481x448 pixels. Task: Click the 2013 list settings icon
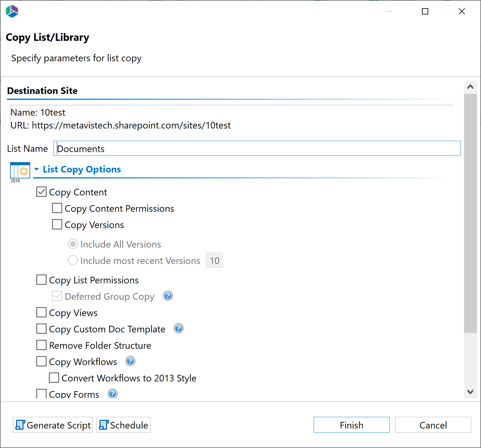[20, 172]
